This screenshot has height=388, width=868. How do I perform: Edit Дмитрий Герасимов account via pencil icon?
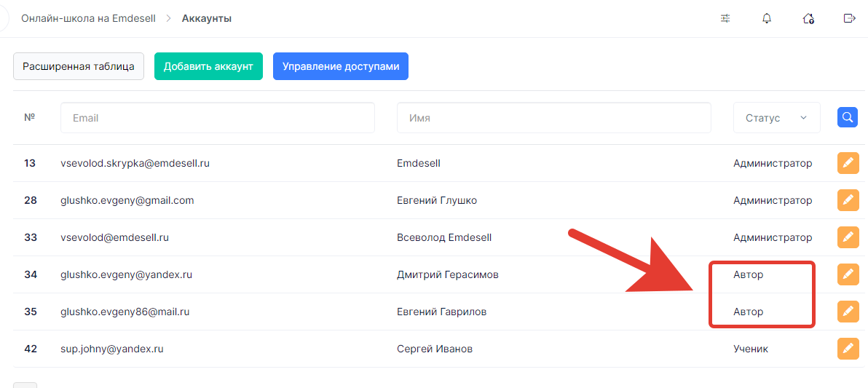click(847, 274)
